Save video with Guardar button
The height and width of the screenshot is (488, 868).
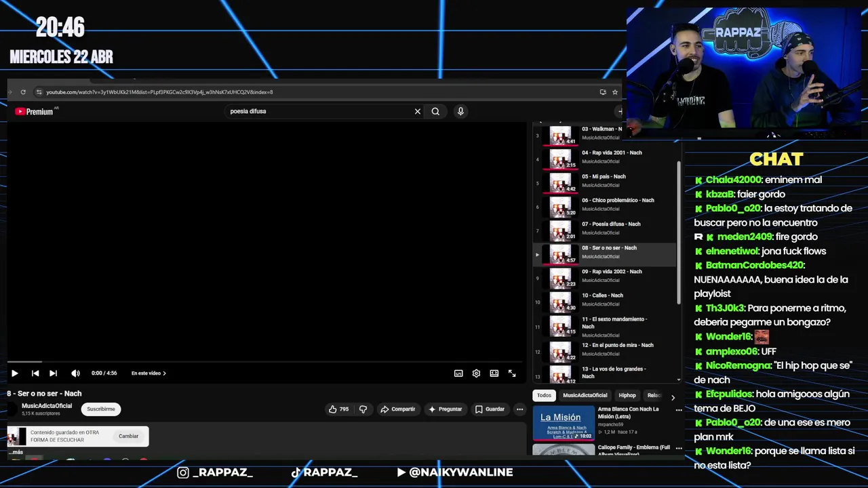coord(490,409)
